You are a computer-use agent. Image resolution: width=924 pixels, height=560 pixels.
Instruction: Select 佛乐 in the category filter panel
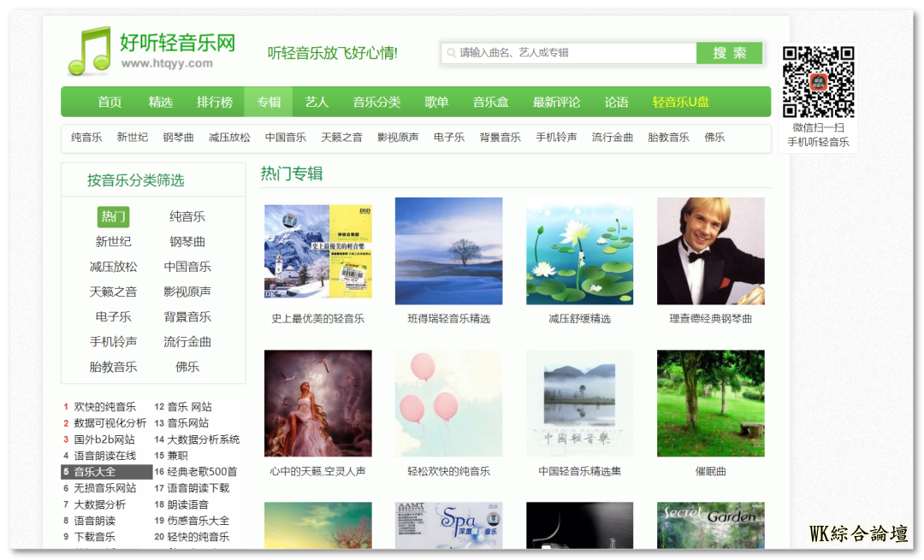click(187, 367)
